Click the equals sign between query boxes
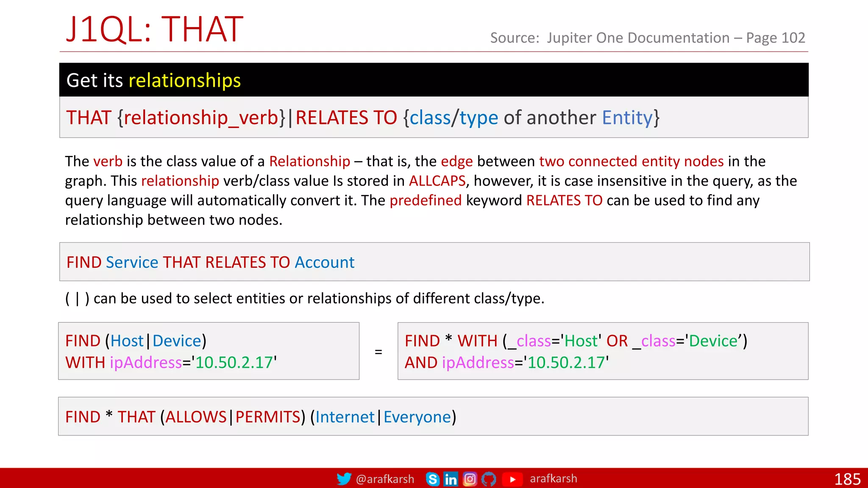 378,352
